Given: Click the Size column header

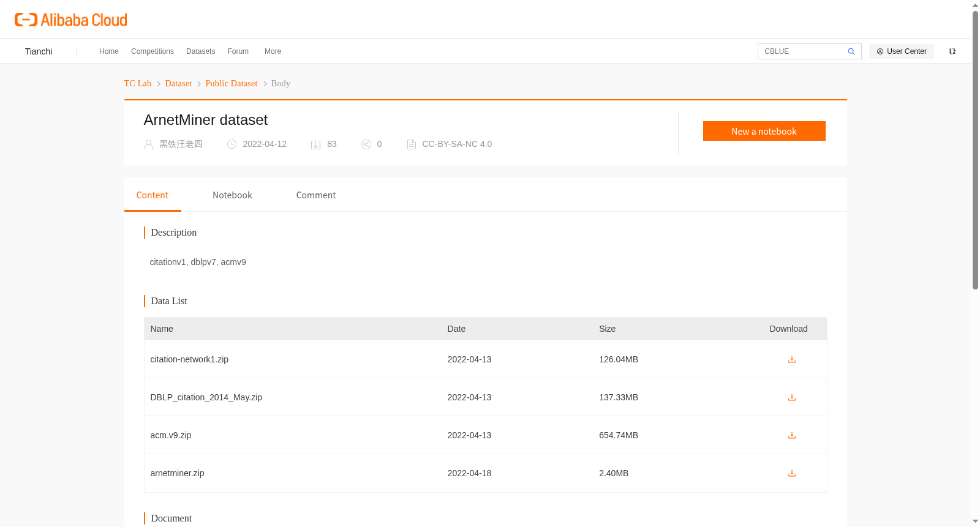Looking at the screenshot, I should (x=608, y=329).
